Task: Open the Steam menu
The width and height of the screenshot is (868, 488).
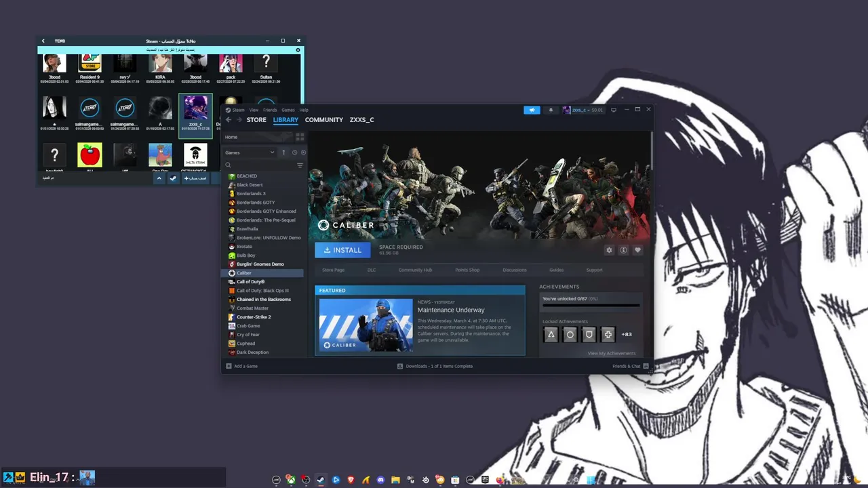Action: [x=238, y=110]
